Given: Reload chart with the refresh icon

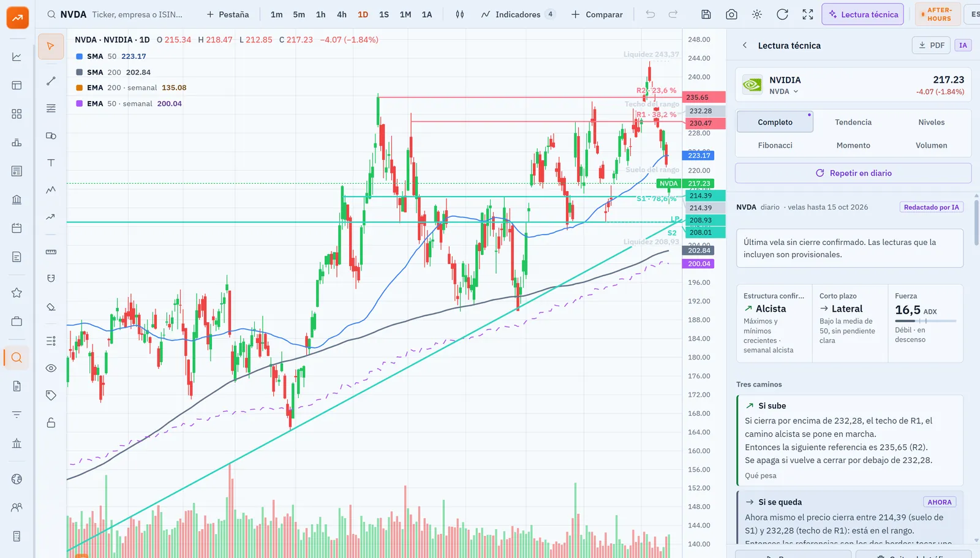Looking at the screenshot, I should 782,14.
